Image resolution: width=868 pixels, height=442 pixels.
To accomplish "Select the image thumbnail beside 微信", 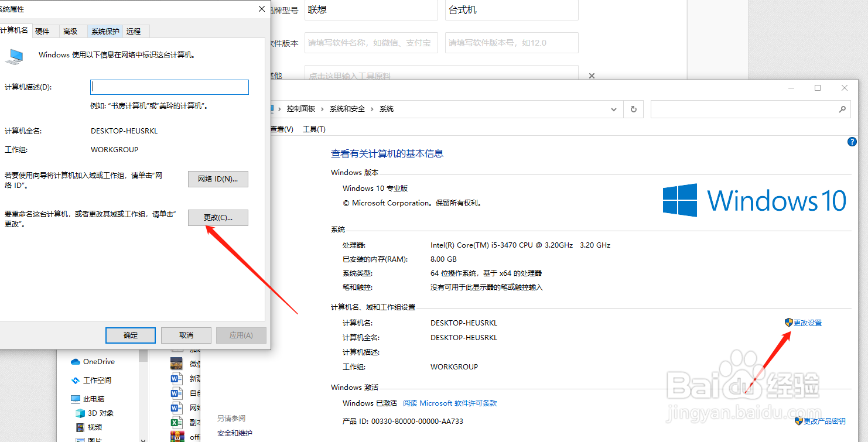I will pyautogui.click(x=176, y=364).
